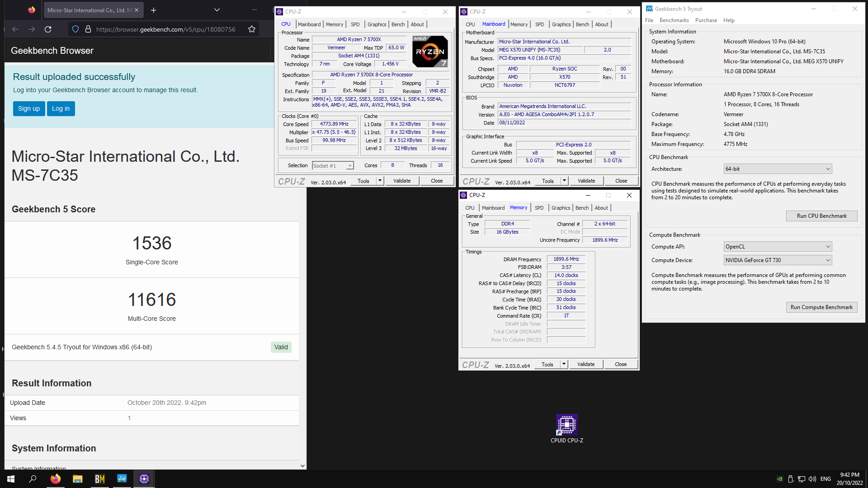Click battery/USB tray icon
Image resolution: width=868 pixels, height=488 pixels.
tap(791, 479)
